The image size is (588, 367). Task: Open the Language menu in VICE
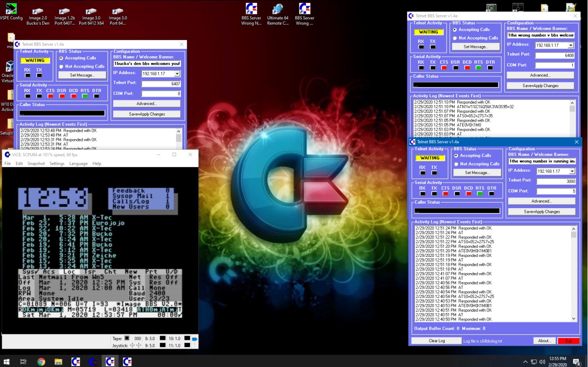point(78,163)
